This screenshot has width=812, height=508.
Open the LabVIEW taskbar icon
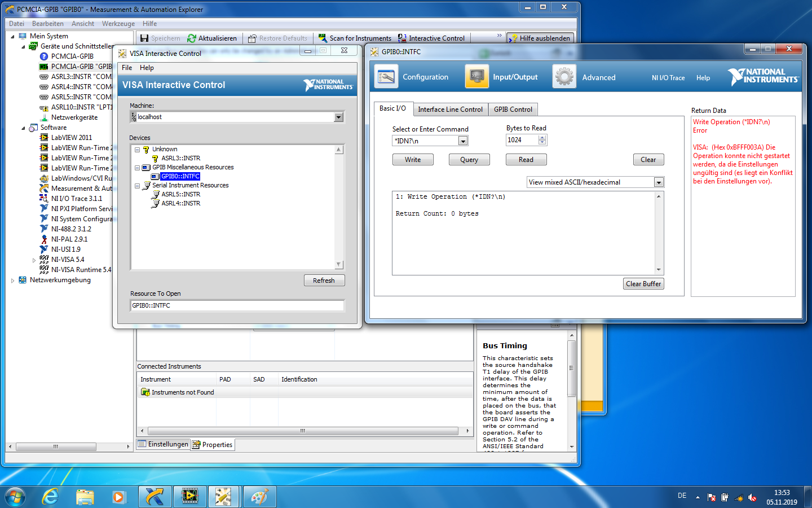189,497
